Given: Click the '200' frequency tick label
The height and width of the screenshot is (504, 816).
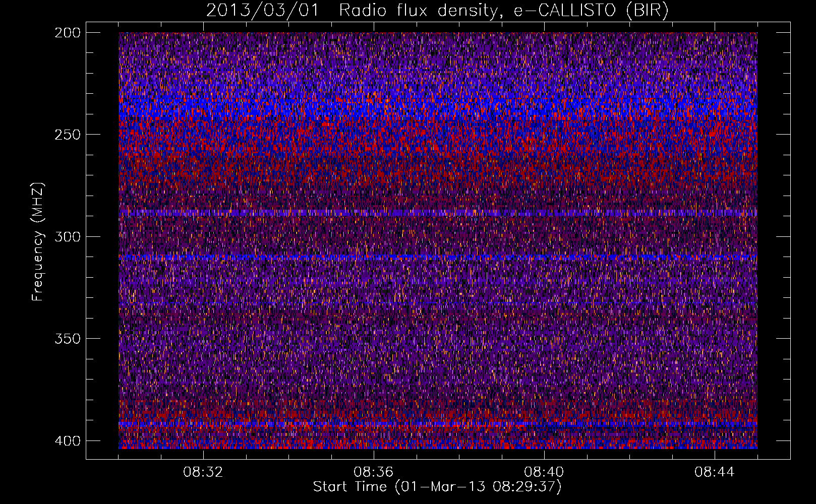Looking at the screenshot, I should (x=67, y=33).
